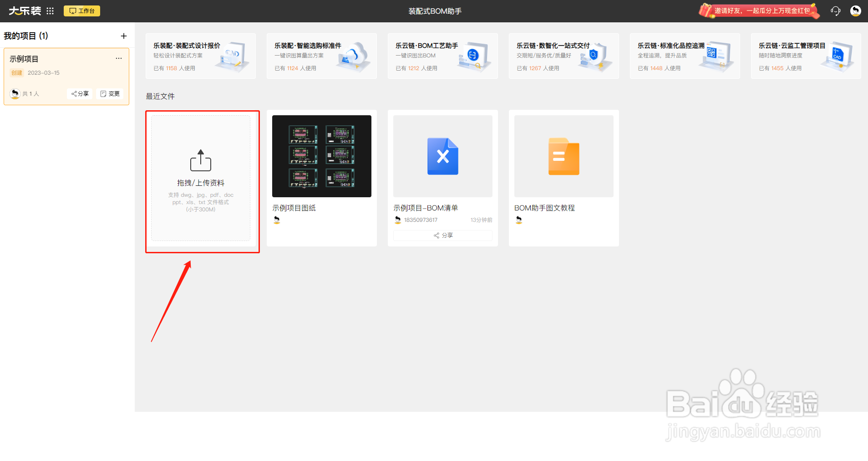The height and width of the screenshot is (461, 868).
Task: Open 乐云链·云监工管理项目 card
Action: click(806, 56)
